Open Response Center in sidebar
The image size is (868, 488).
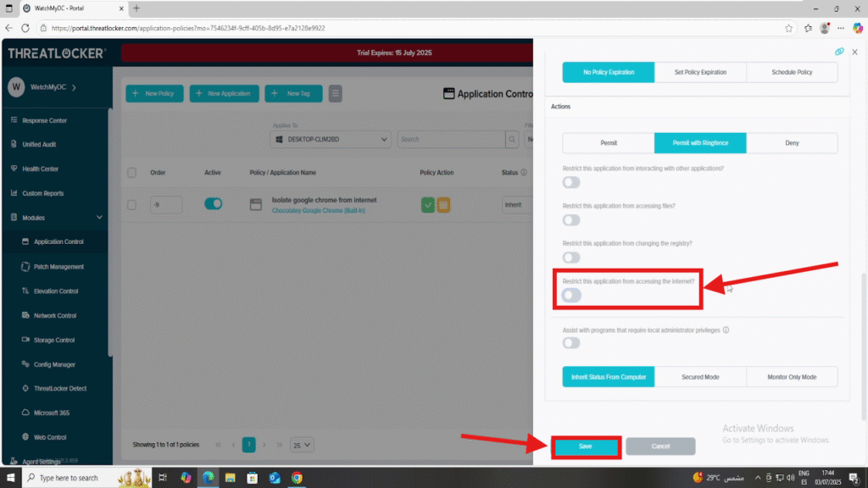pyautogui.click(x=44, y=120)
